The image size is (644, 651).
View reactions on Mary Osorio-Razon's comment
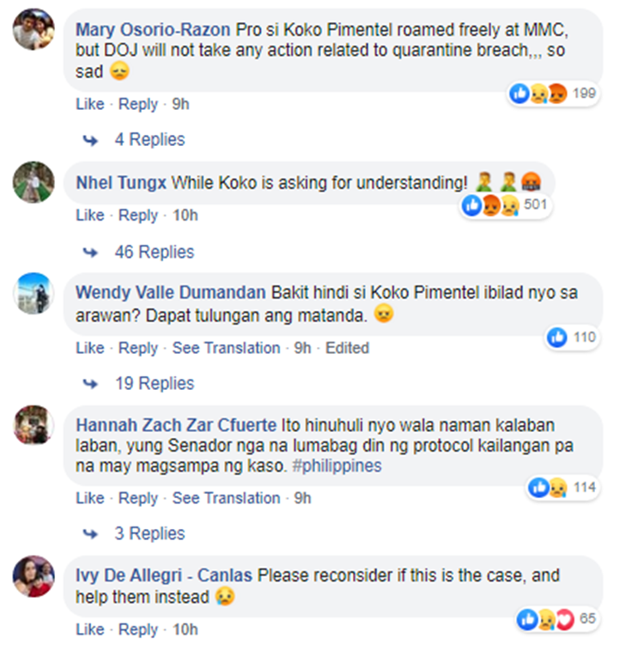(552, 94)
